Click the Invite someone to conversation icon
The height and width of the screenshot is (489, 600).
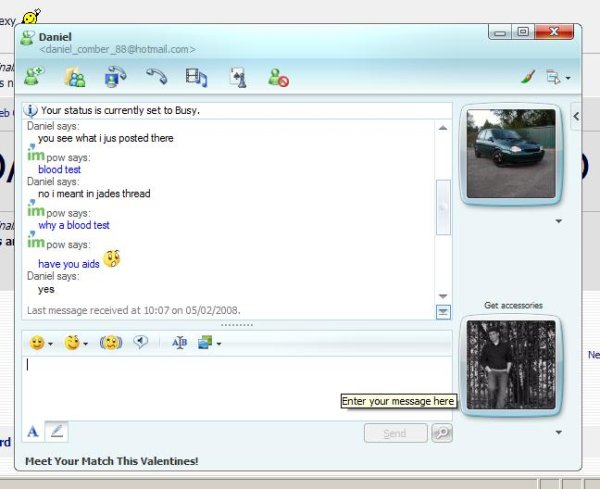pyautogui.click(x=35, y=76)
